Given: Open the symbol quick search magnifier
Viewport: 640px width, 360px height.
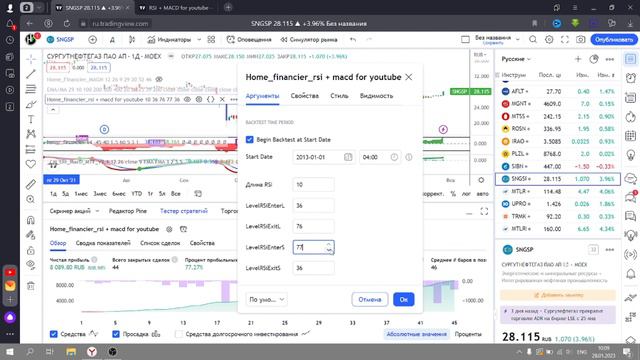Looking at the screenshot, I should point(533,40).
